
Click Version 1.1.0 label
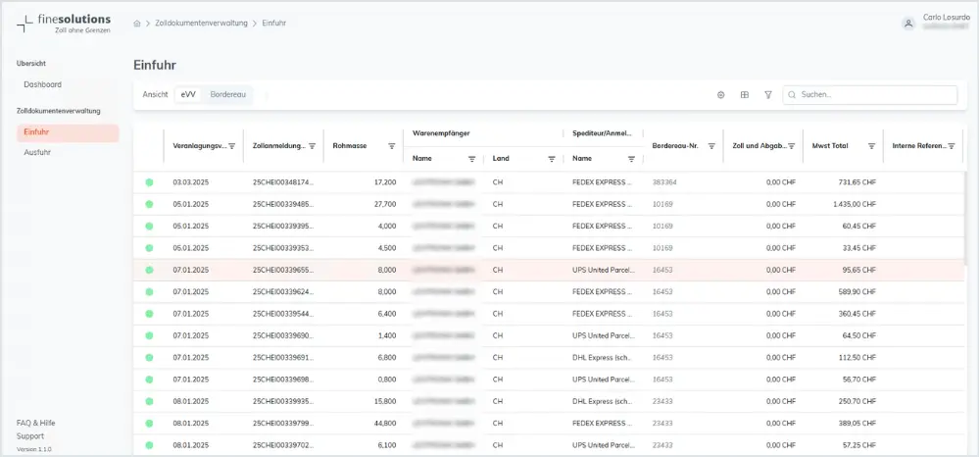pos(33,449)
